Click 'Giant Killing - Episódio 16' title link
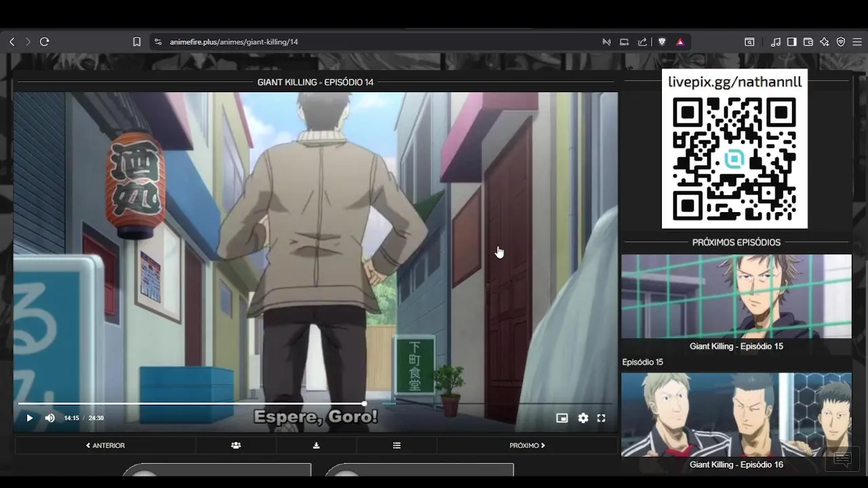 (x=736, y=465)
